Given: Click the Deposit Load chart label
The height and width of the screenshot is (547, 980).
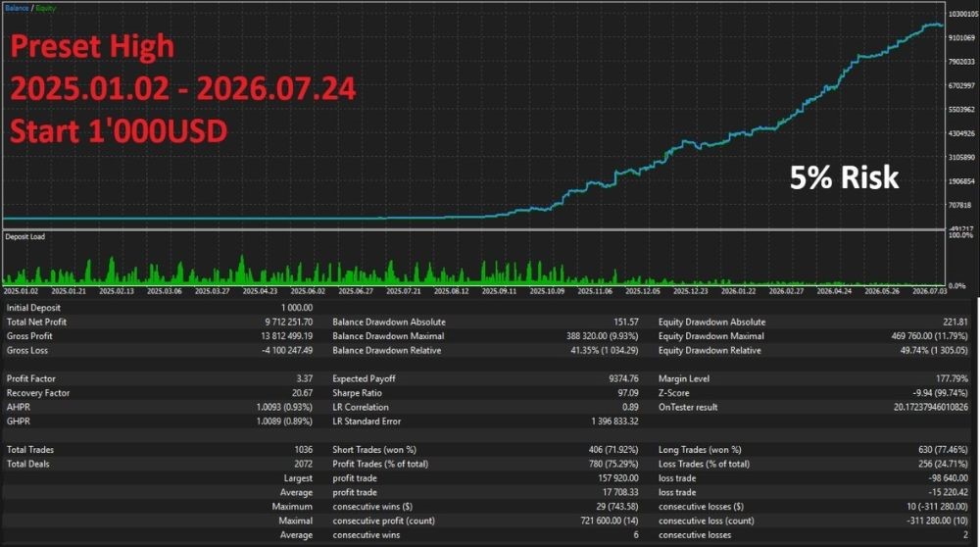Looking at the screenshot, I should (x=25, y=237).
